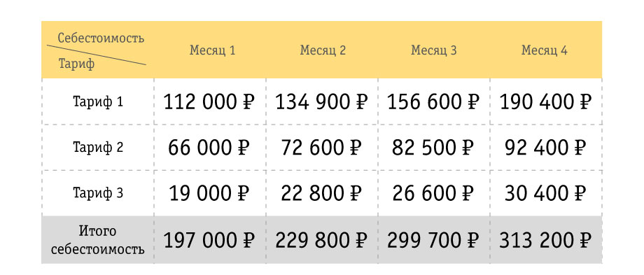The height and width of the screenshot is (275, 644).
Task: Click the Итого себестоимость row label
Action: click(x=98, y=240)
